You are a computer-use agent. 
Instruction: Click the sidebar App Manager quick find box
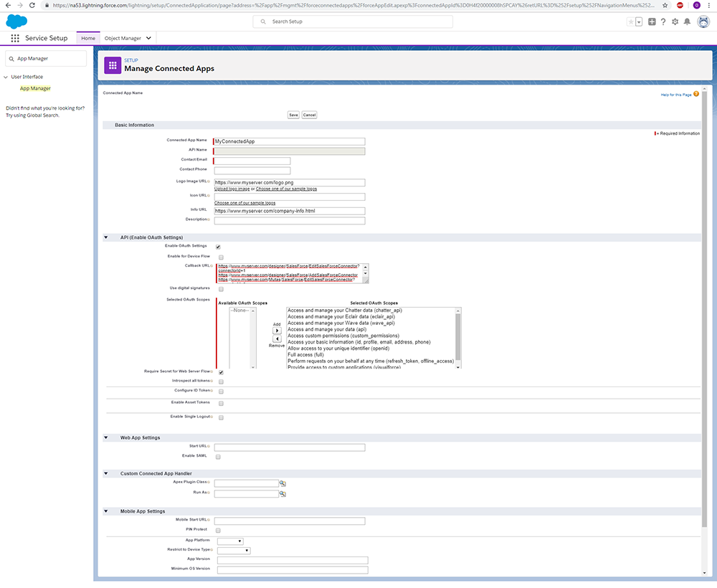coord(46,59)
